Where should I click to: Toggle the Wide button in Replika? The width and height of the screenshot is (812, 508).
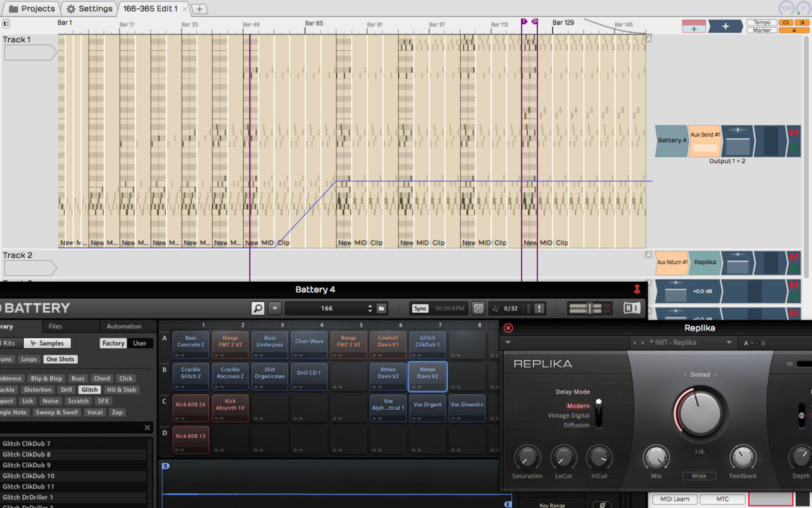coord(698,476)
